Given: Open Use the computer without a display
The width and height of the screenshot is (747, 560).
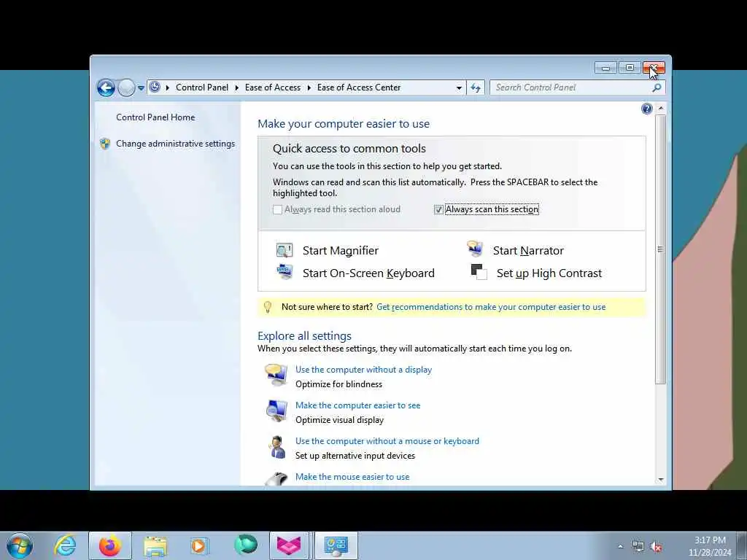Looking at the screenshot, I should point(363,370).
